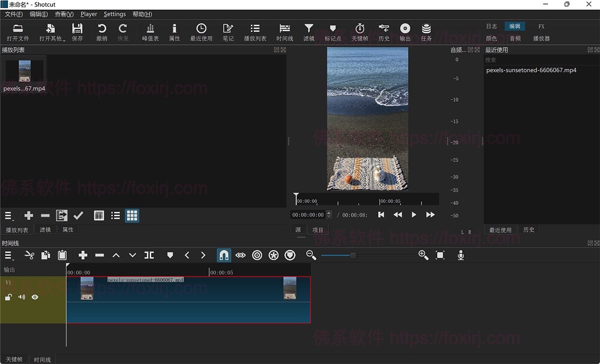Click the 保存 save button
Viewport: 600px width, 364px height.
(x=77, y=32)
